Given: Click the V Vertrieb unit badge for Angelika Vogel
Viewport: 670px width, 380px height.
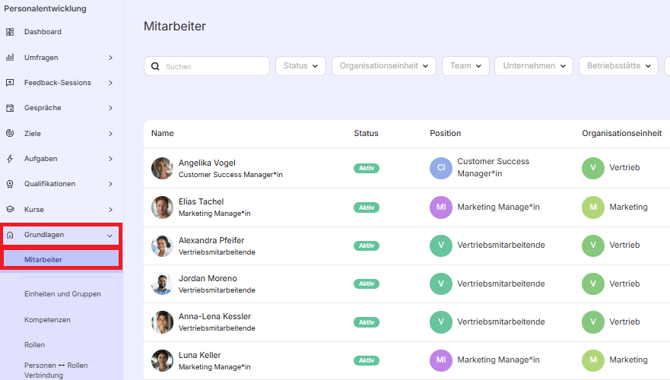Looking at the screenshot, I should pos(593,168).
